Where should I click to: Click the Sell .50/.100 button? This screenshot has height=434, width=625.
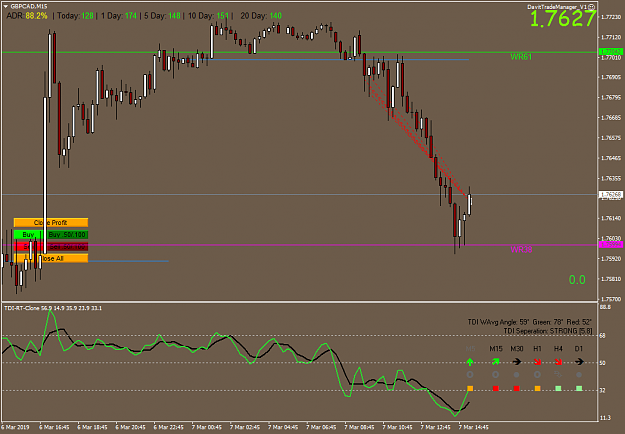coord(67,247)
